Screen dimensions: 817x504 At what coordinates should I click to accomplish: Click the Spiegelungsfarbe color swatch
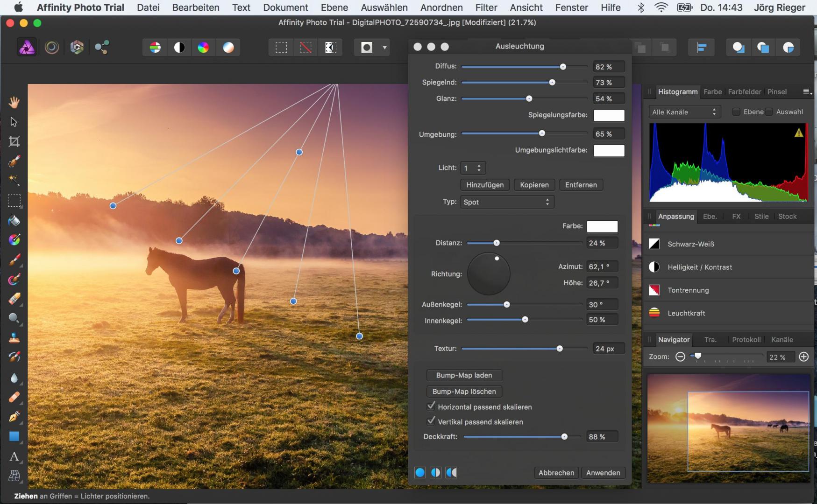[609, 115]
